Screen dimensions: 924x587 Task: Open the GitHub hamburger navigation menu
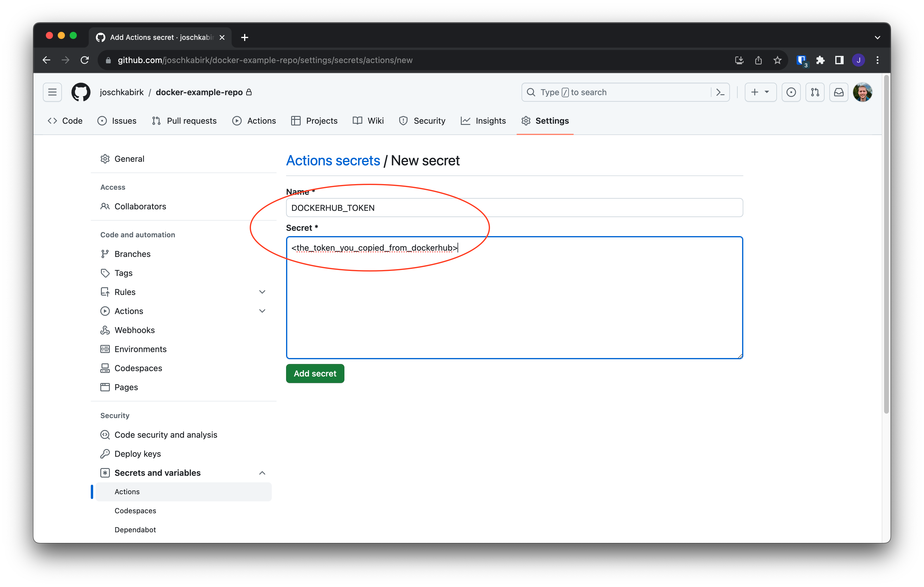tap(52, 92)
